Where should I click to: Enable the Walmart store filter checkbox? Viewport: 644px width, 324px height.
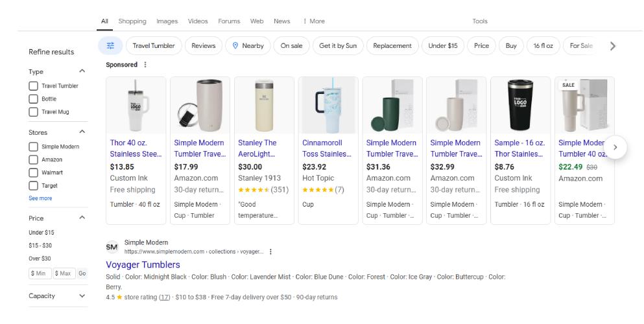coord(33,172)
